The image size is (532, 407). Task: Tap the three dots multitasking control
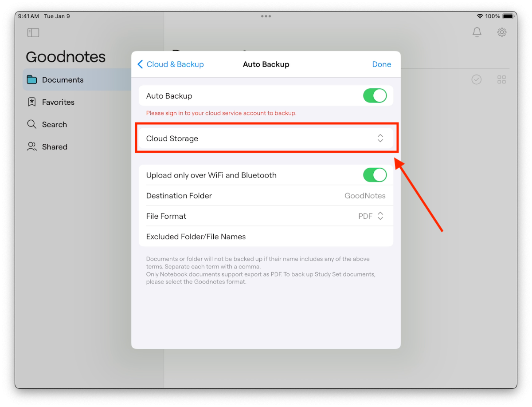tap(266, 16)
